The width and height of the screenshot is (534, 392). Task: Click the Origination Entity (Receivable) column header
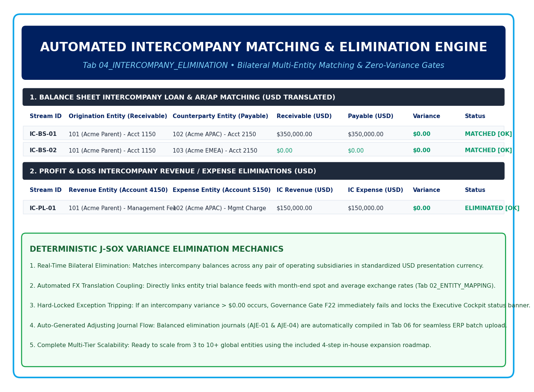click(118, 116)
